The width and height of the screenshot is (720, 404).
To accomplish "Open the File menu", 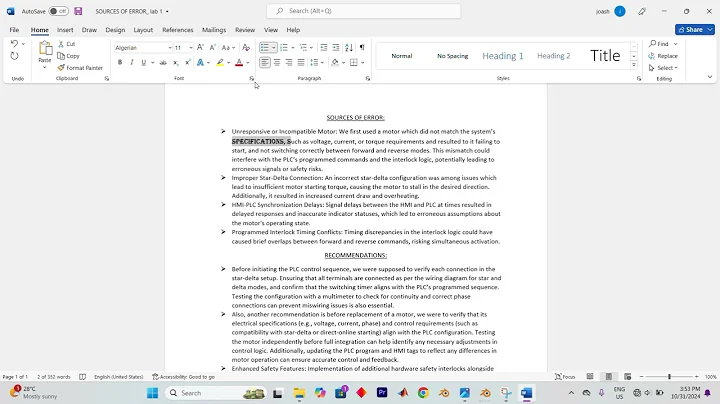I will [14, 30].
